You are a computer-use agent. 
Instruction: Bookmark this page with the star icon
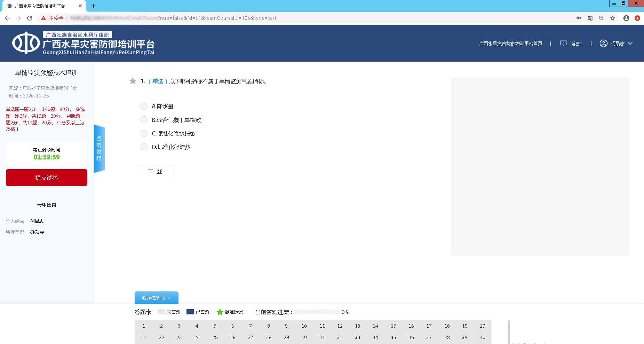pos(612,18)
